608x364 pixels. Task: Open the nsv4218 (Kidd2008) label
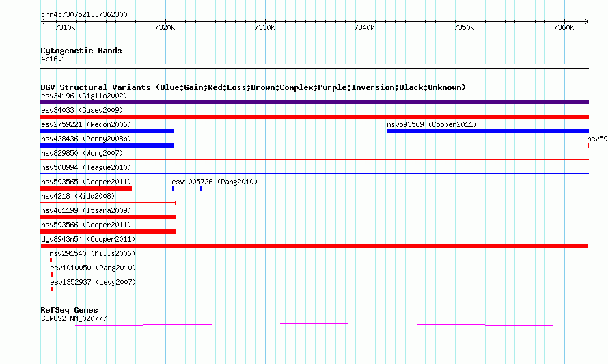pos(78,196)
